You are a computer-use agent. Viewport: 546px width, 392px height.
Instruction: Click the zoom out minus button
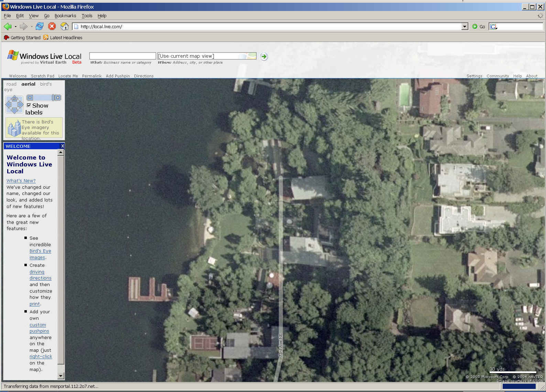(x=30, y=98)
